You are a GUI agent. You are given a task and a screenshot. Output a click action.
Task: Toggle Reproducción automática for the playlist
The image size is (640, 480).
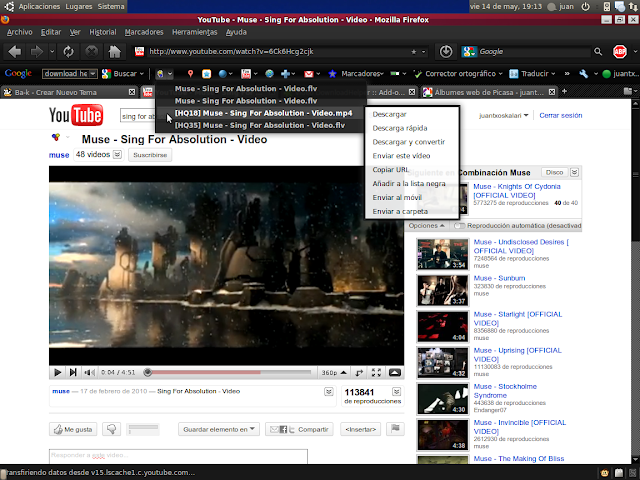coord(458,226)
